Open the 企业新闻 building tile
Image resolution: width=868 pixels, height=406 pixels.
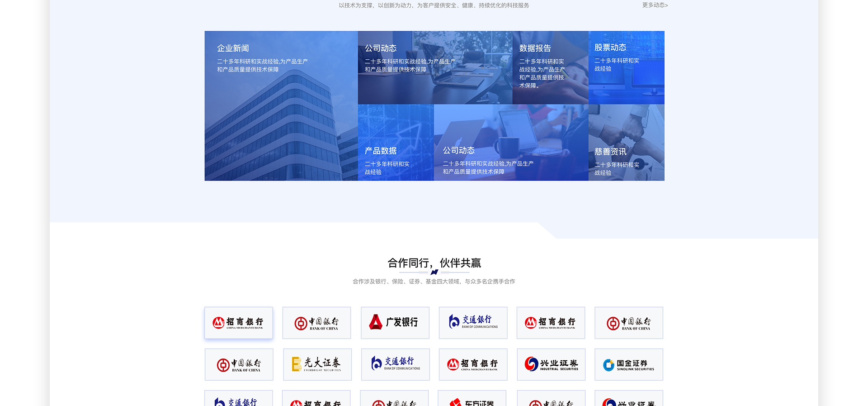(281, 106)
